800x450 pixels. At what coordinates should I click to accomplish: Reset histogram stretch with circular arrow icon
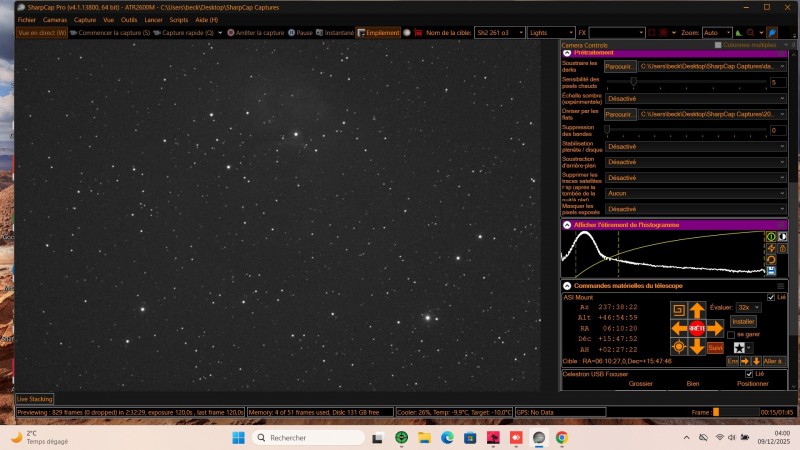pyautogui.click(x=771, y=260)
